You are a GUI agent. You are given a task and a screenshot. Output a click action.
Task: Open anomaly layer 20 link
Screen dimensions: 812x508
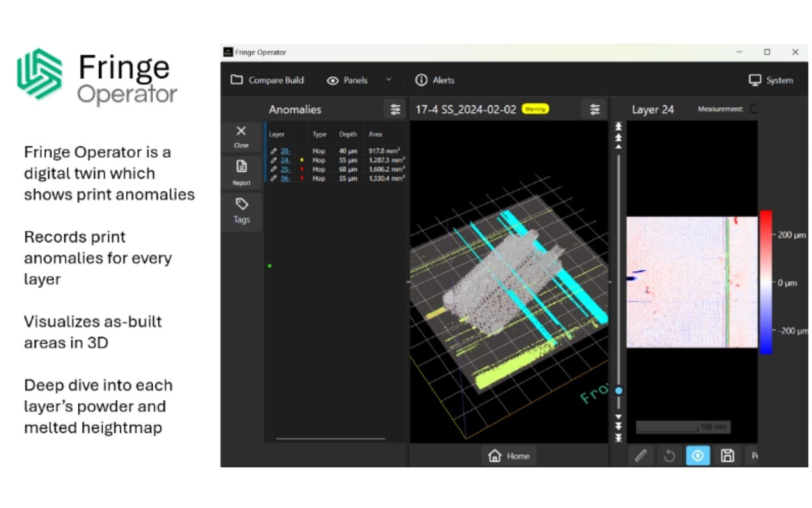tap(285, 151)
